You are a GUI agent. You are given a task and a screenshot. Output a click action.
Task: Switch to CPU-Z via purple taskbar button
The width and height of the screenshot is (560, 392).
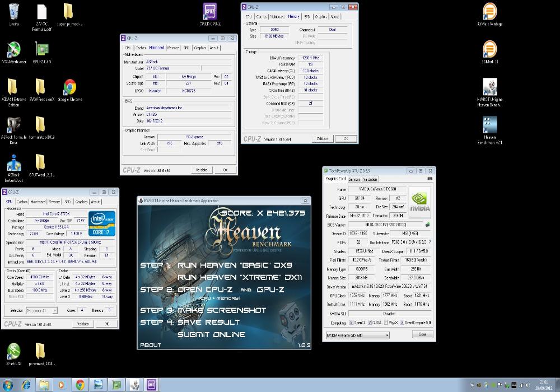[151, 385]
